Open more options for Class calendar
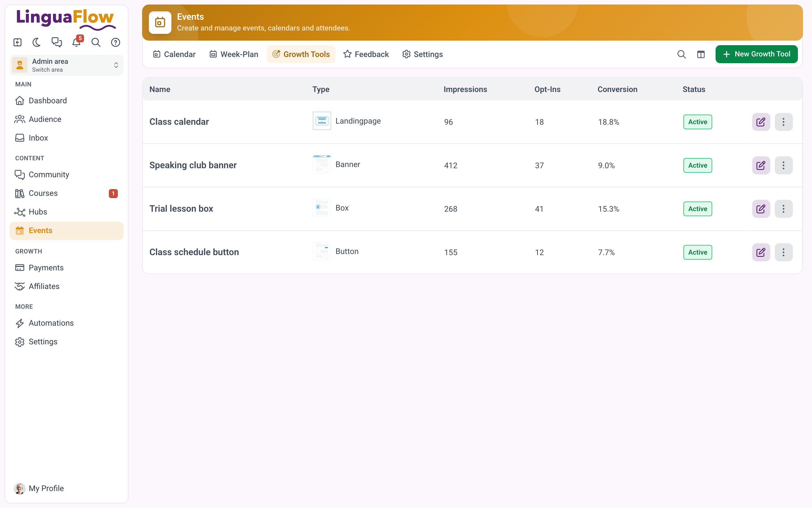Viewport: 812px width, 508px height. [784, 122]
